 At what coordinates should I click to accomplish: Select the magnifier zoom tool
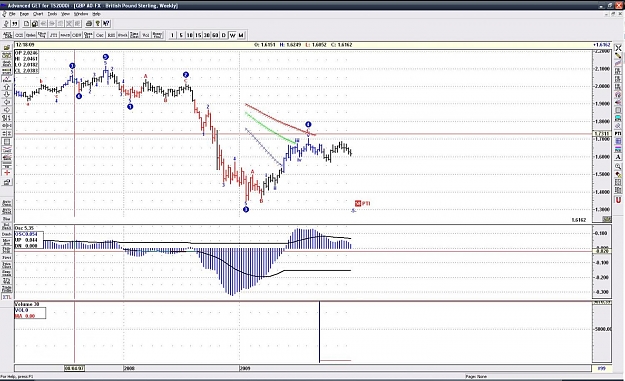[x=618, y=166]
